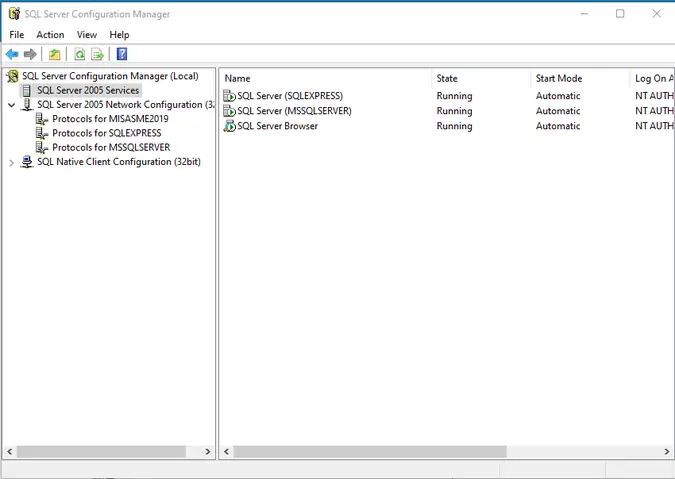The width and height of the screenshot is (675, 479).
Task: Maximize the SQL Server Configuration Manager window
Action: (620, 14)
